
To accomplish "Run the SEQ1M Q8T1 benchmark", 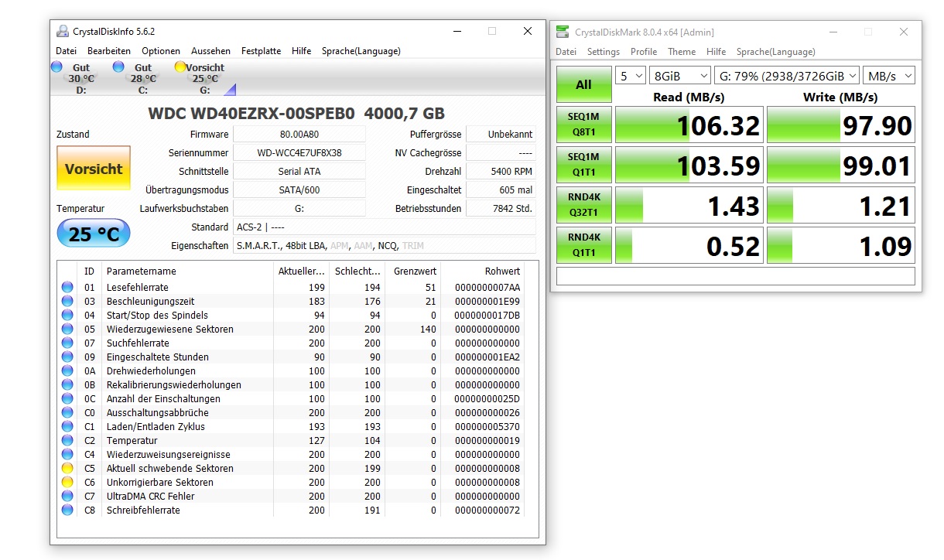I will point(583,124).
